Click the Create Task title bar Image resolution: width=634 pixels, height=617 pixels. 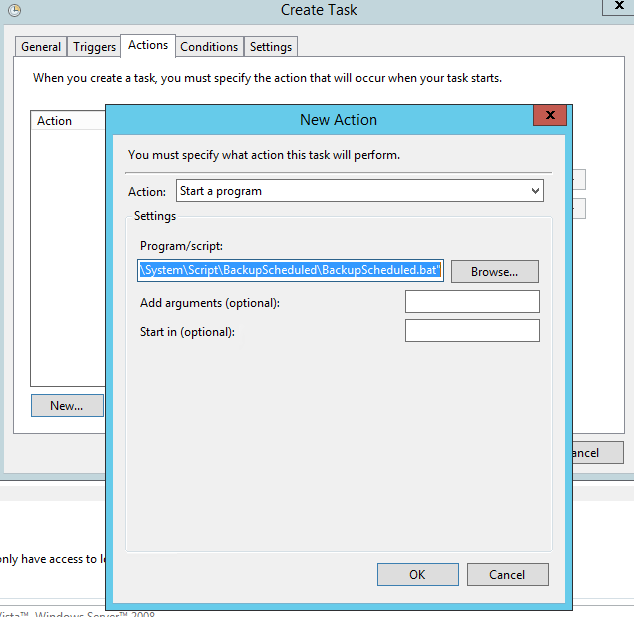point(319,10)
